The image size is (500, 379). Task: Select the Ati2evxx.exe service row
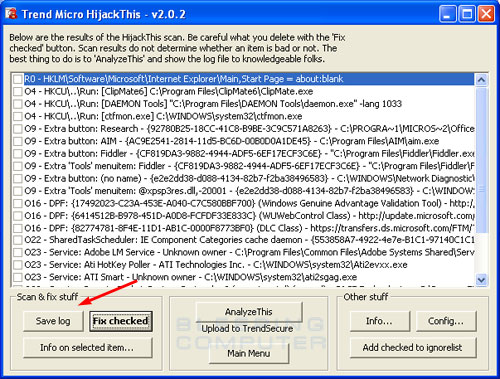(x=216, y=265)
